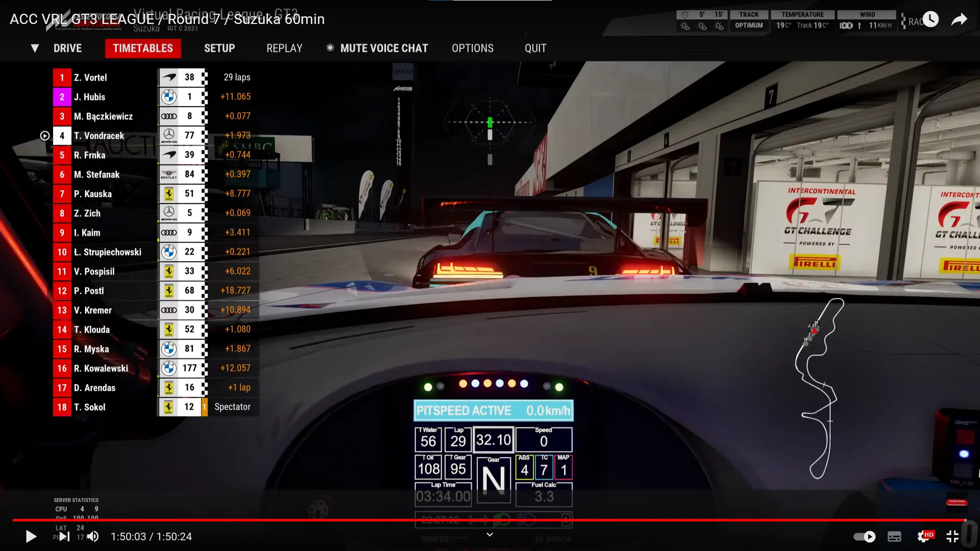Select driver Z. Vortel row

(156, 78)
